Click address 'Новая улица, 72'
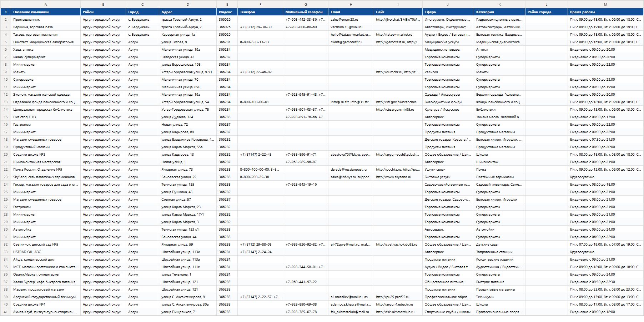Viewport: 644px width, 322px height. (188, 124)
